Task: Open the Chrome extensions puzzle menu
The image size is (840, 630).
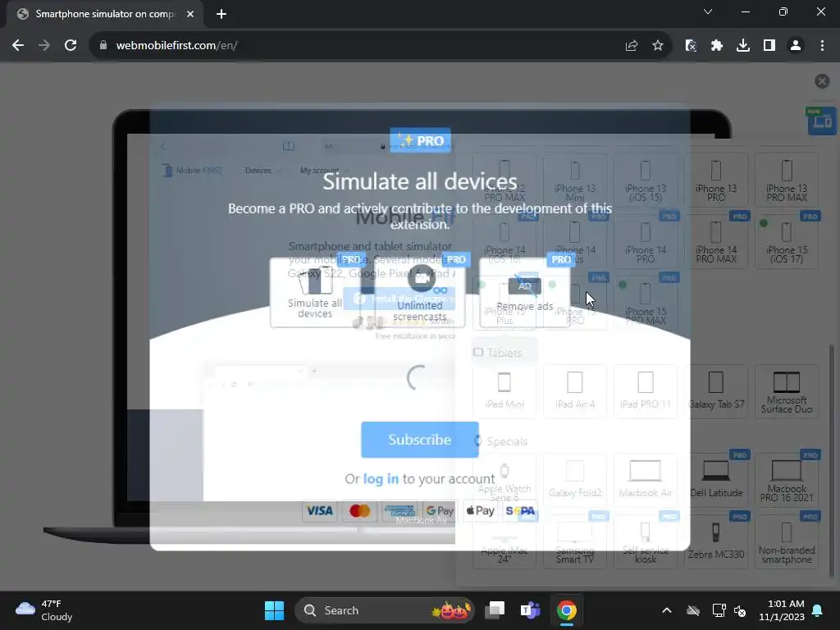Action: tap(717, 46)
